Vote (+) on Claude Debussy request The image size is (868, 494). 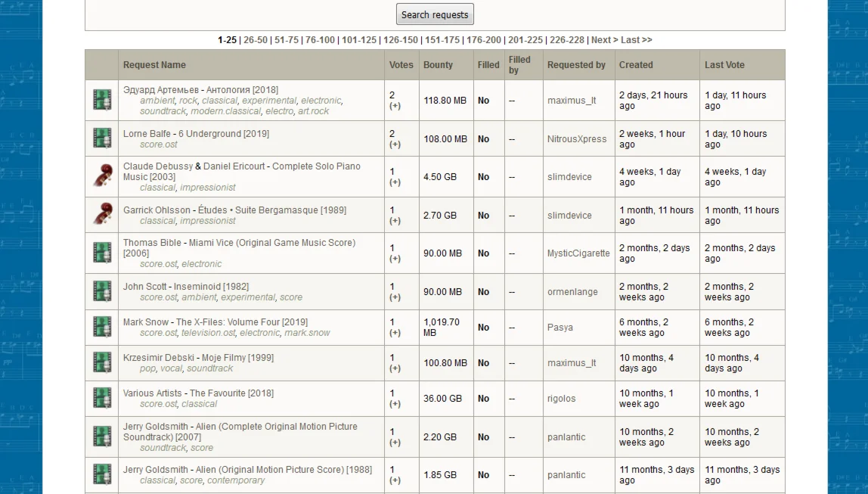pyautogui.click(x=395, y=182)
